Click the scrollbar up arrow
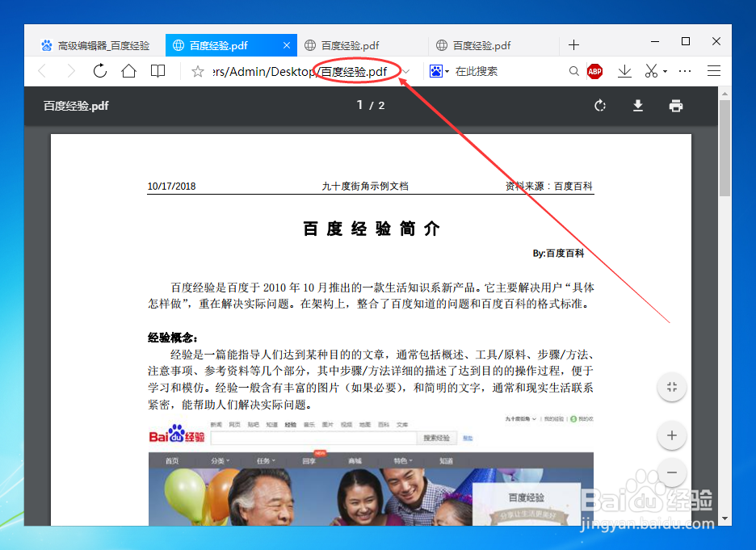Viewport: 756px width, 550px height. tap(724, 93)
